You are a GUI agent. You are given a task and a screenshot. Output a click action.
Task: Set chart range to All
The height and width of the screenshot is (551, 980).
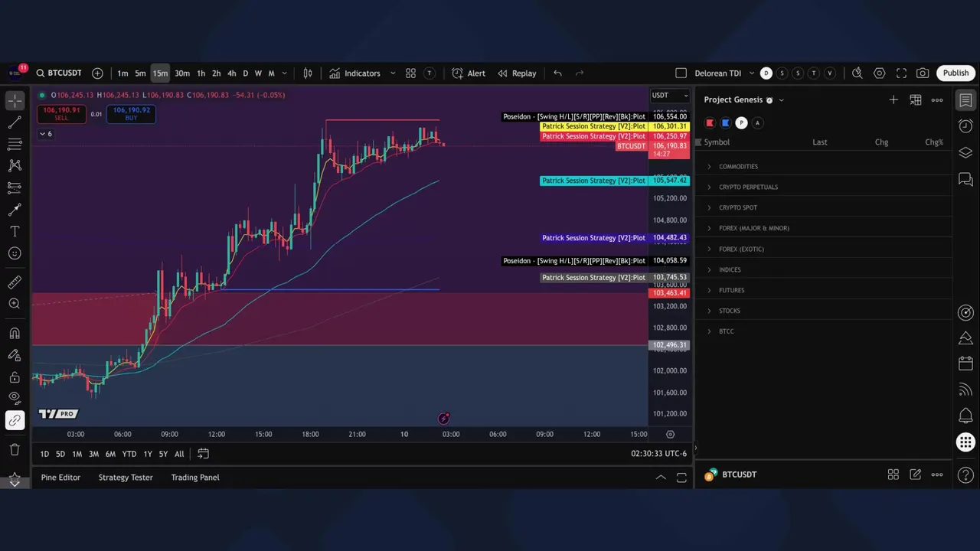point(179,454)
